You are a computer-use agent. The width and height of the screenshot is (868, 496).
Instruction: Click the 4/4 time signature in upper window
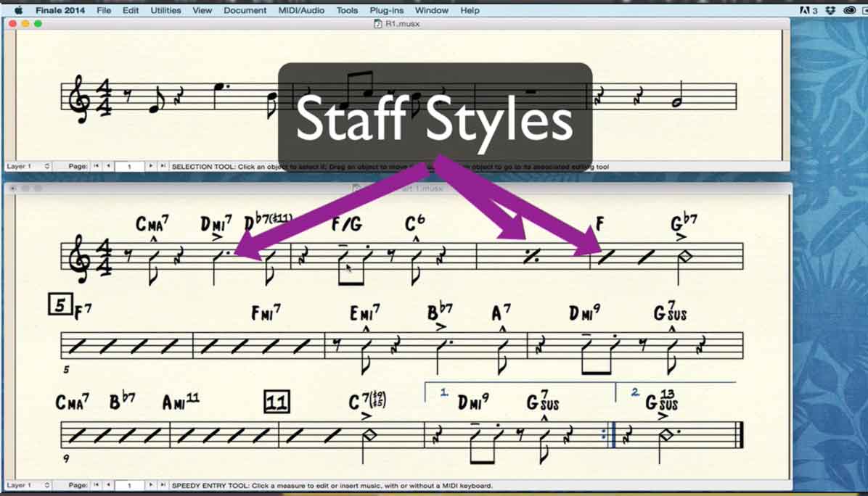pyautogui.click(x=105, y=97)
